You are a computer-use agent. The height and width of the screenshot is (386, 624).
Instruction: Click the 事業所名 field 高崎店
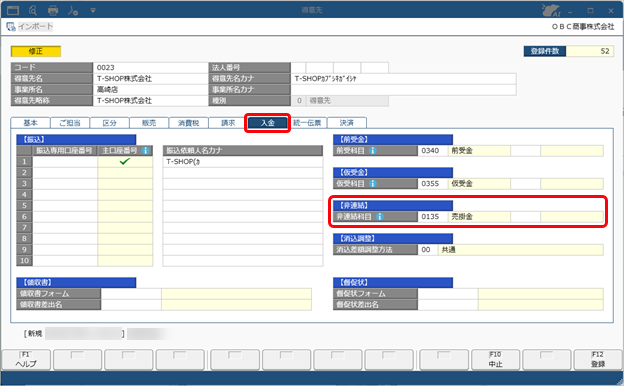pos(150,90)
